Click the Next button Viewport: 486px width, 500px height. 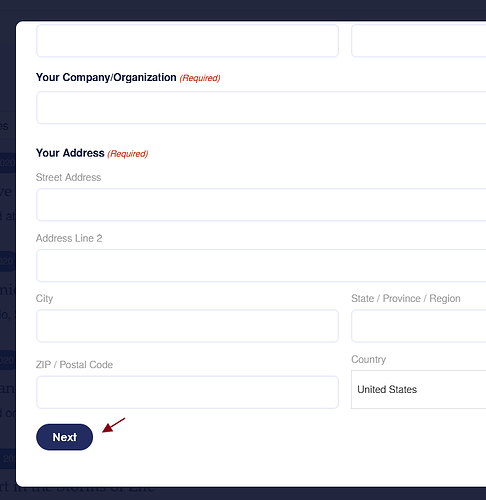[64, 437]
